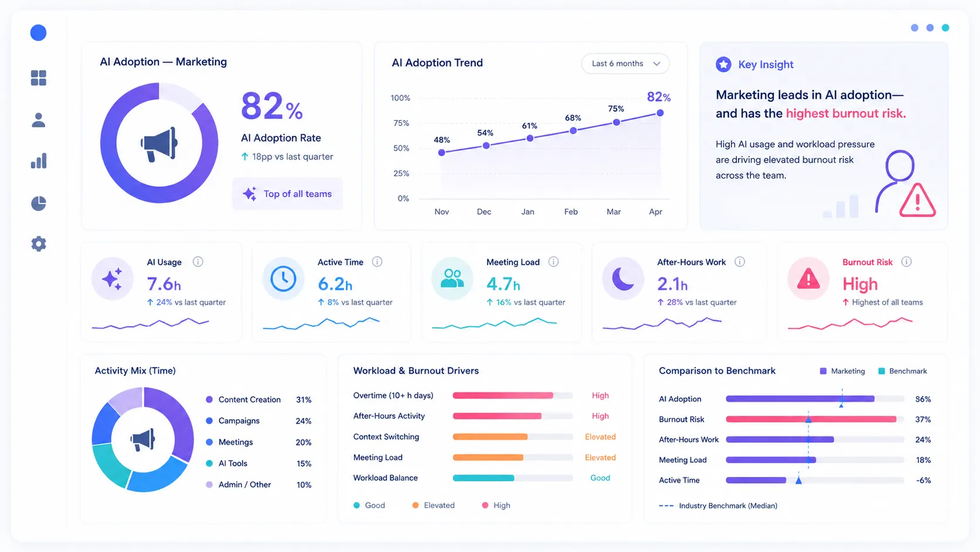This screenshot has height=552, width=980.
Task: Select Meetings entry in Activity Mix legend
Action: tap(258, 442)
